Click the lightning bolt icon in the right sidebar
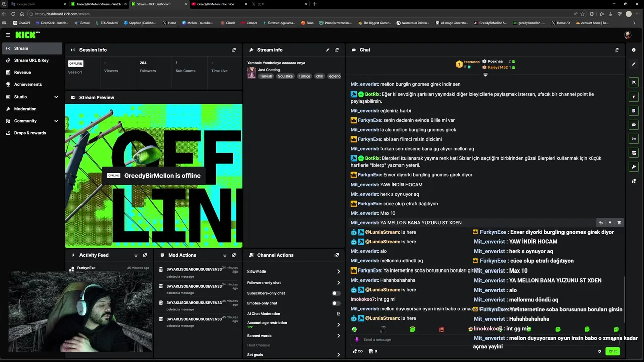This screenshot has height=362, width=644. [634, 97]
